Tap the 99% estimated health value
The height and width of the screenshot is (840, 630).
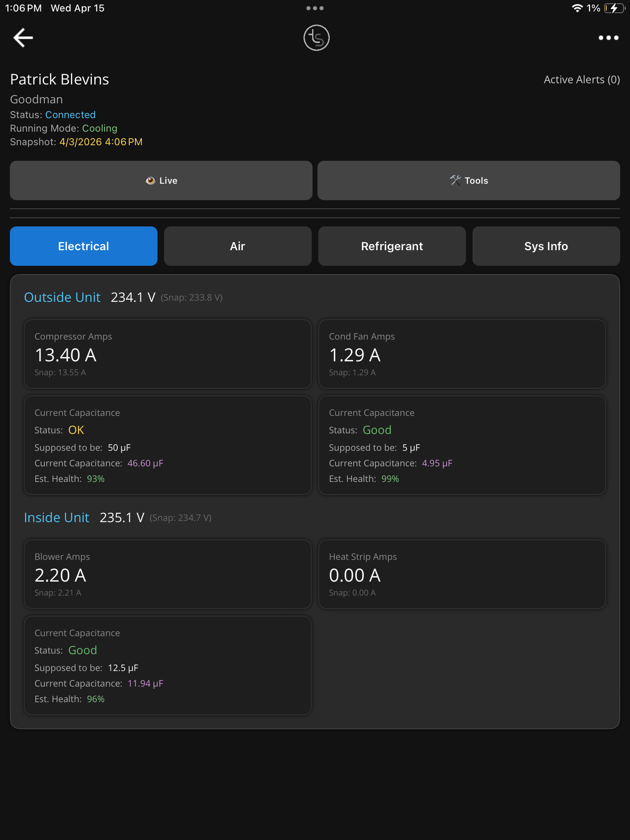tap(390, 479)
